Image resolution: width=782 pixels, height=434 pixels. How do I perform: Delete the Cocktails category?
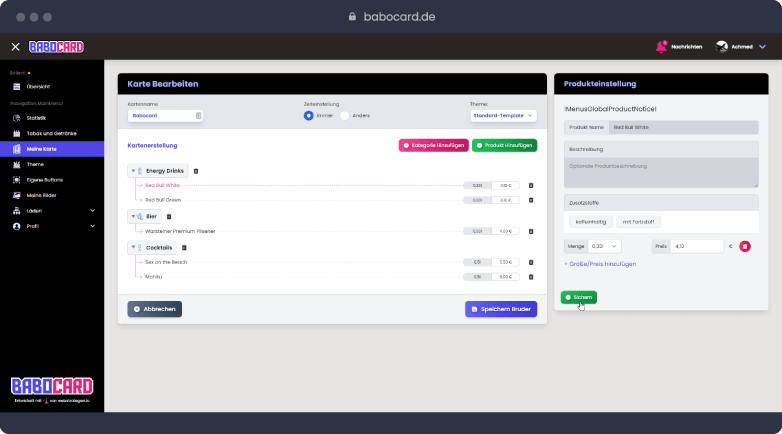tap(183, 247)
